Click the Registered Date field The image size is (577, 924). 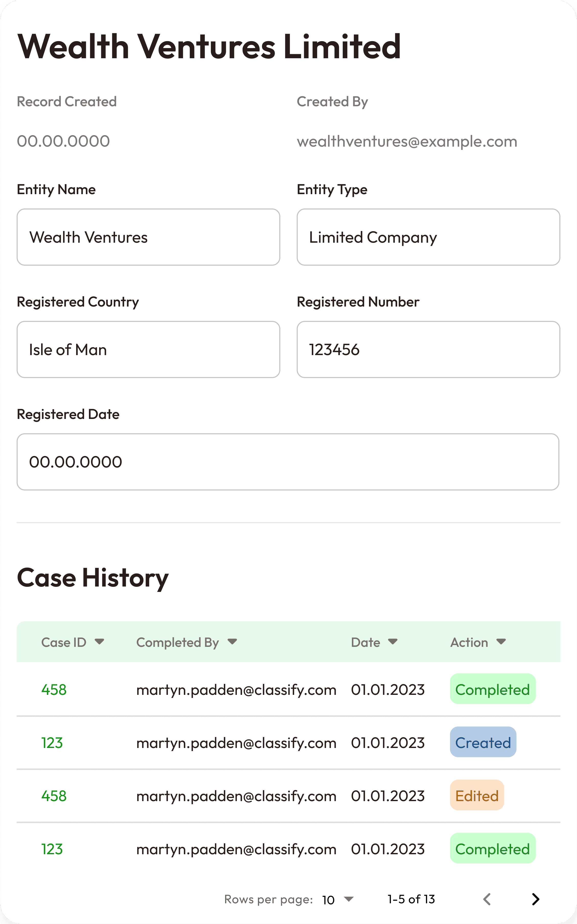[288, 462]
